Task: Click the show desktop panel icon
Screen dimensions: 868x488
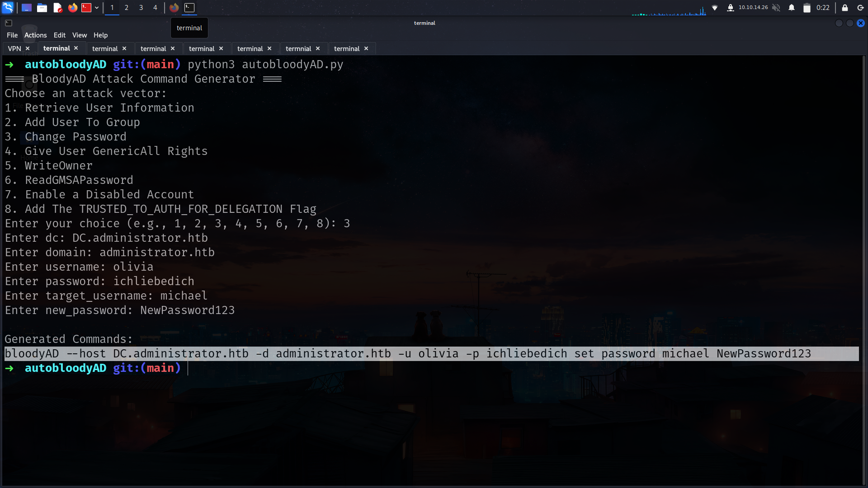Action: [x=27, y=8]
